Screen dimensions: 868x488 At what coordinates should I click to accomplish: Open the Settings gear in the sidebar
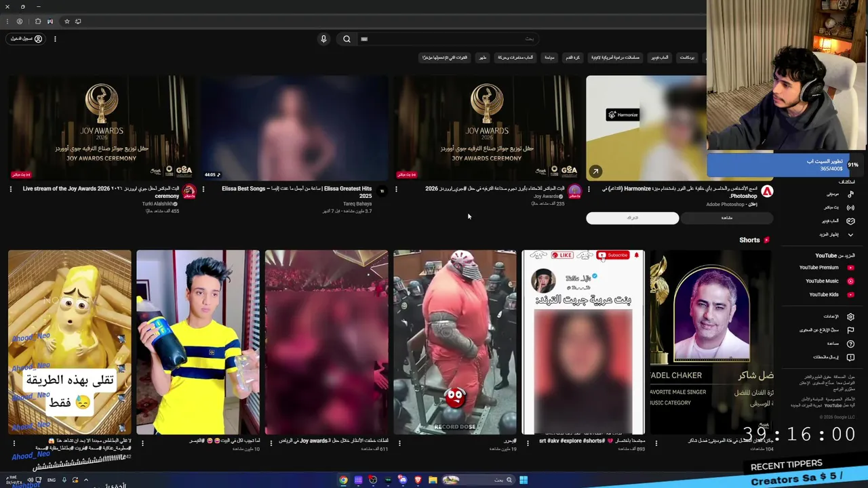[x=850, y=317]
